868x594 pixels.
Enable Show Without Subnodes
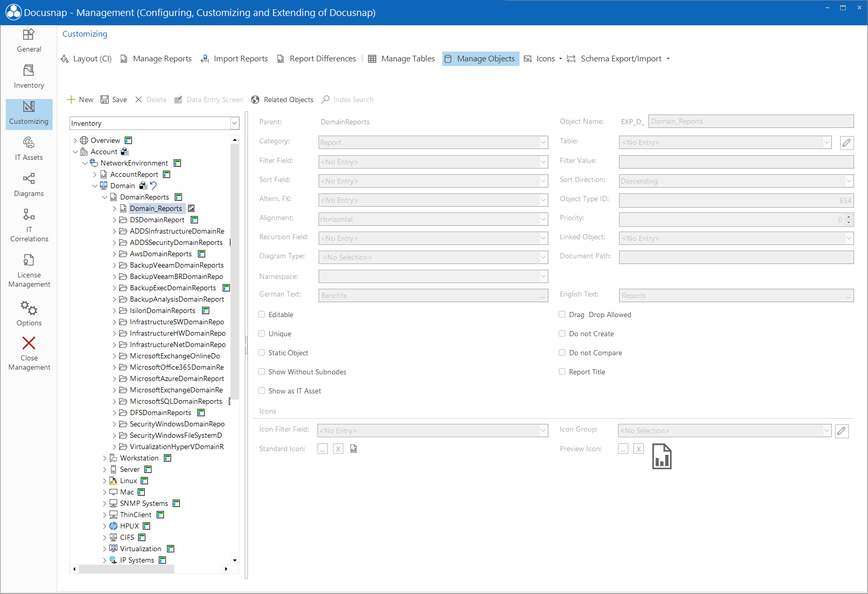262,372
